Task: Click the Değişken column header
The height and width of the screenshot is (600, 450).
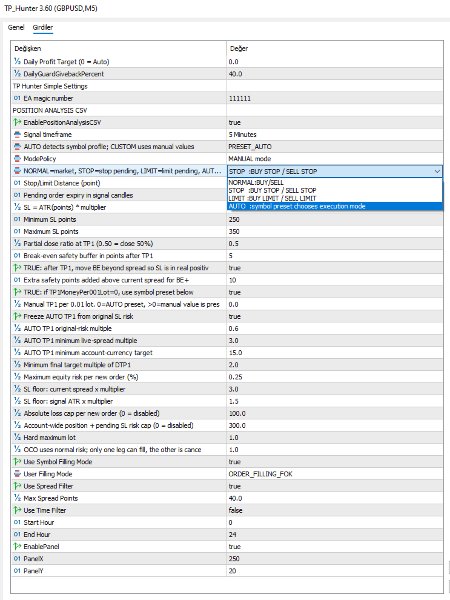Action: [x=119, y=49]
